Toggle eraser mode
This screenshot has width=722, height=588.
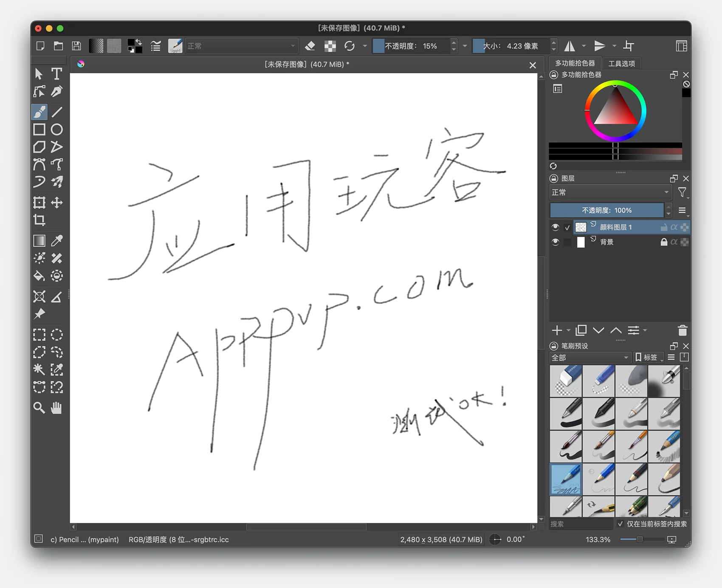[310, 46]
